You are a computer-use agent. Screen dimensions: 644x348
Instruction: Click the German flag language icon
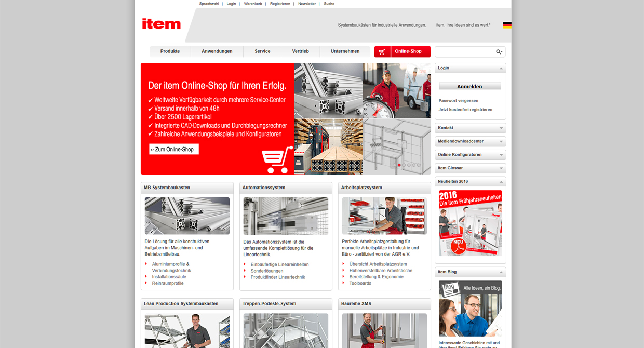tap(507, 25)
